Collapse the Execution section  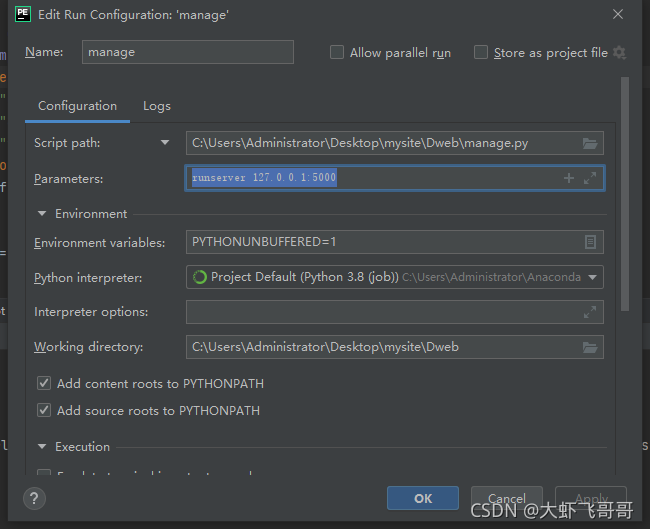[x=42, y=446]
